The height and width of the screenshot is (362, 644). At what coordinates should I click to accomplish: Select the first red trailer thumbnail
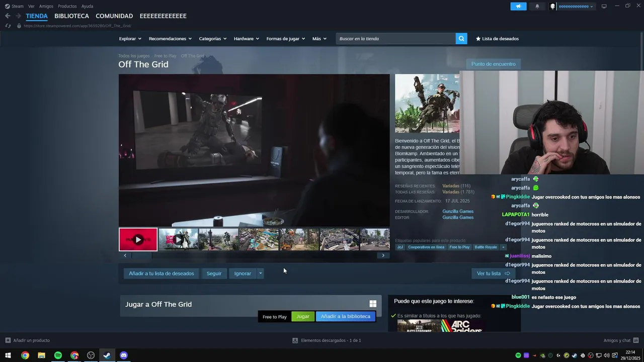[138, 239]
